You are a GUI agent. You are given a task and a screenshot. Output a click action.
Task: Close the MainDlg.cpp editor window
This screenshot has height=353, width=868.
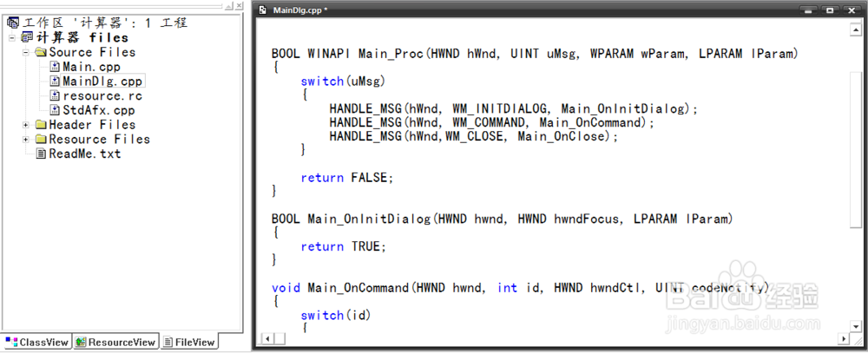[x=851, y=10]
